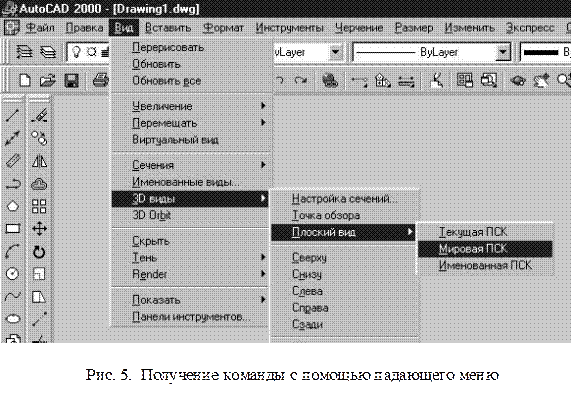
Task: Select 3D Orbit menu item
Action: click(x=192, y=215)
